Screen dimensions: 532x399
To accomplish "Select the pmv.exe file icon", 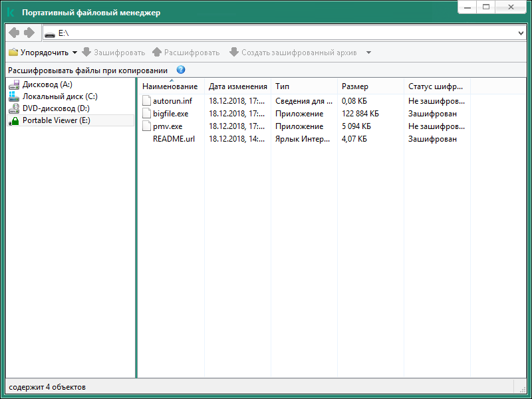I will tap(147, 126).
